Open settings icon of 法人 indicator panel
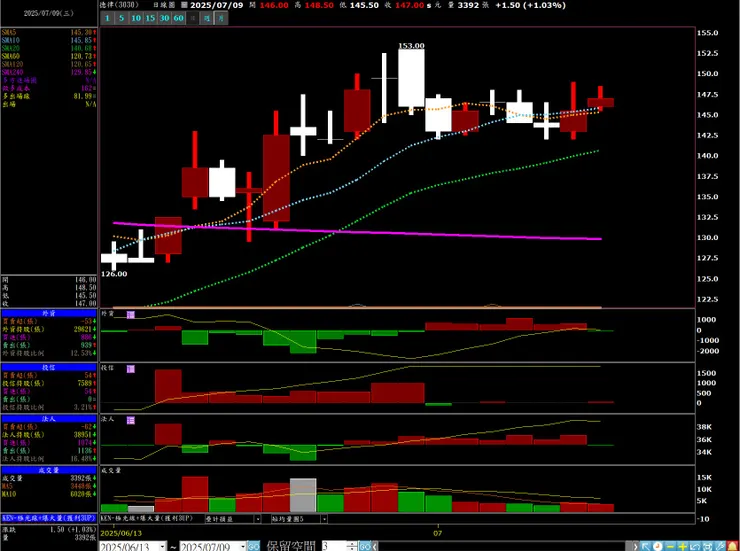The image size is (740, 551). [131, 420]
